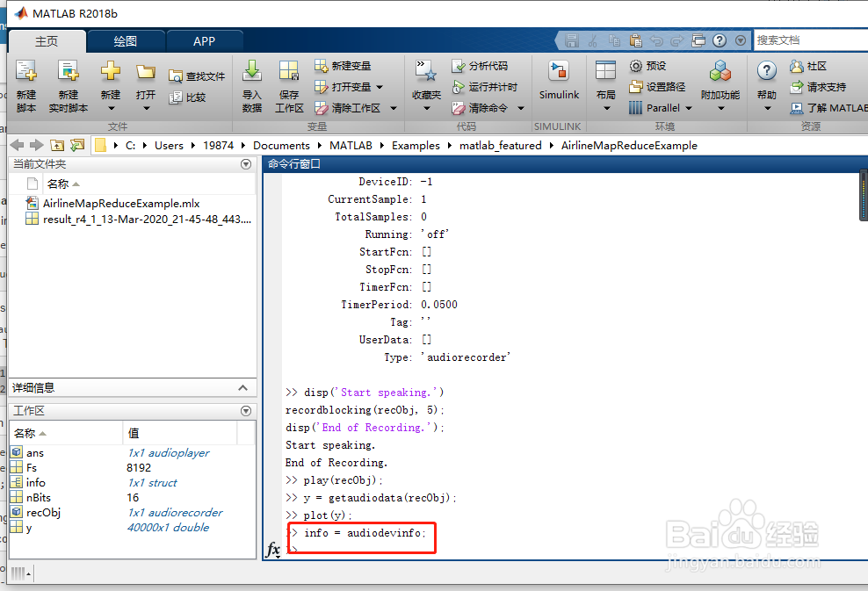Launch Simulink
Image resolution: width=868 pixels, height=591 pixels.
tap(559, 80)
